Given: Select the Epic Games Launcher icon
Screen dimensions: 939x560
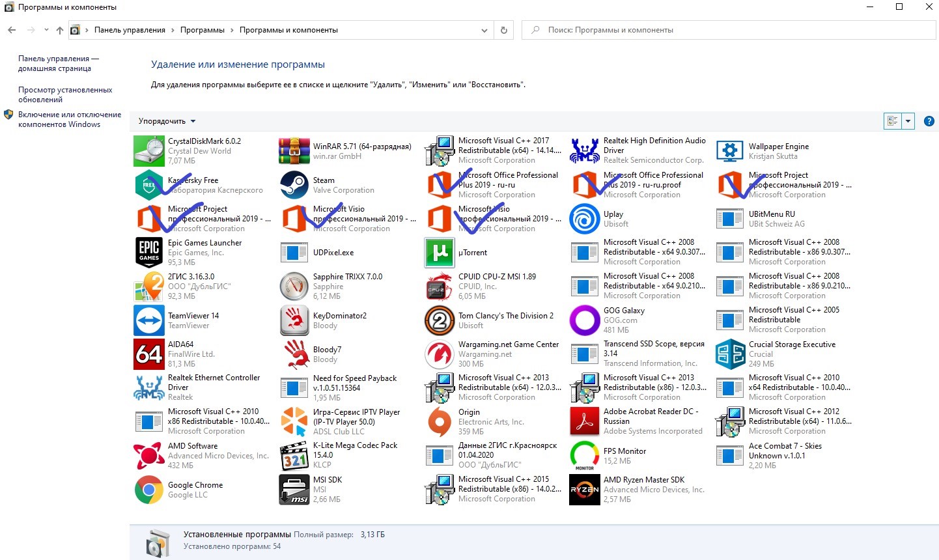Looking at the screenshot, I should 149,253.
